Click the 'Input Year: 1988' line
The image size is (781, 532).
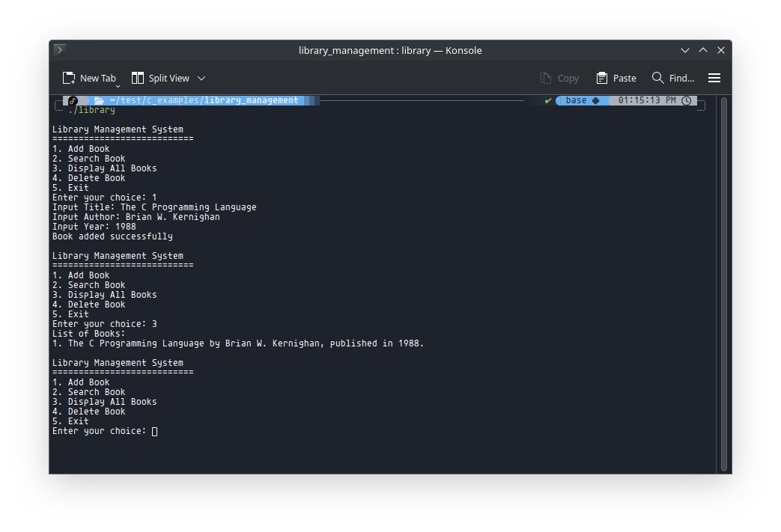click(94, 227)
